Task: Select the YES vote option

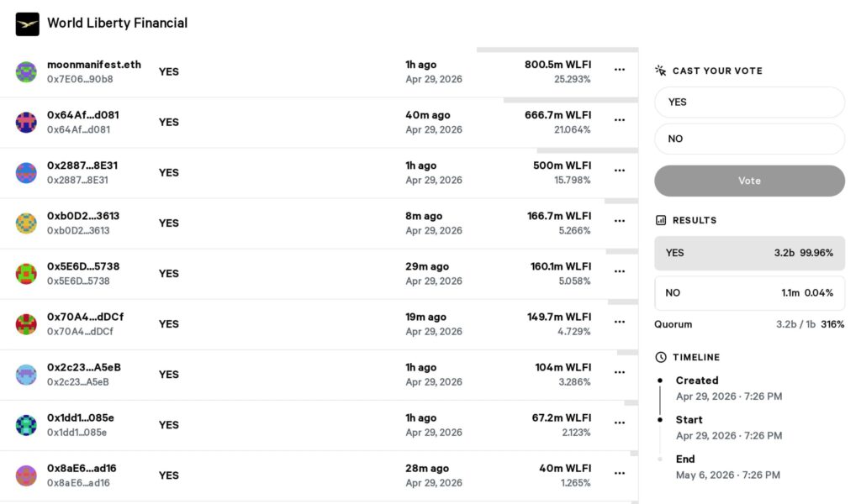Action: 749,102
